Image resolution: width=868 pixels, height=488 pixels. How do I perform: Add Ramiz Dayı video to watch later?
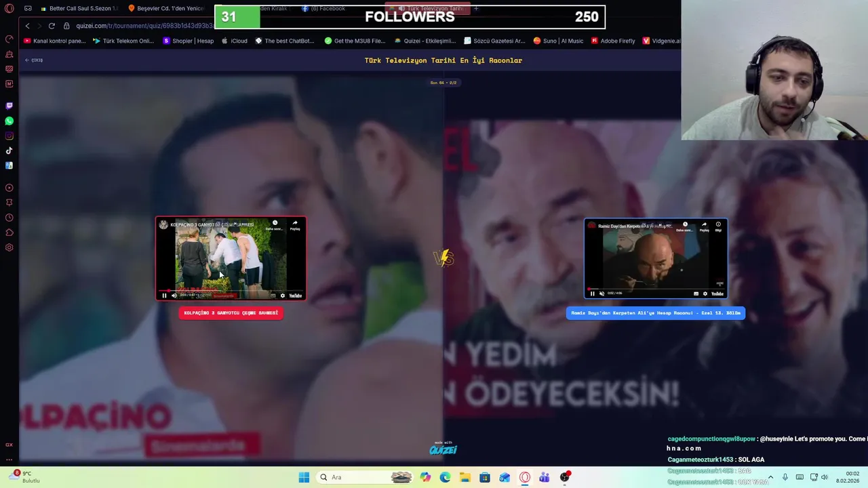pos(685,226)
